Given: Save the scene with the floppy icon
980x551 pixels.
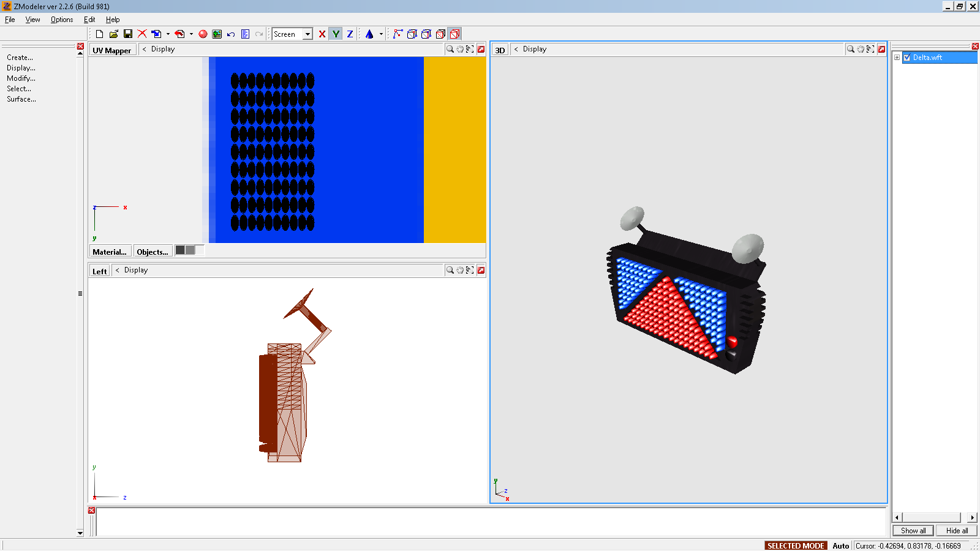Looking at the screenshot, I should (128, 34).
